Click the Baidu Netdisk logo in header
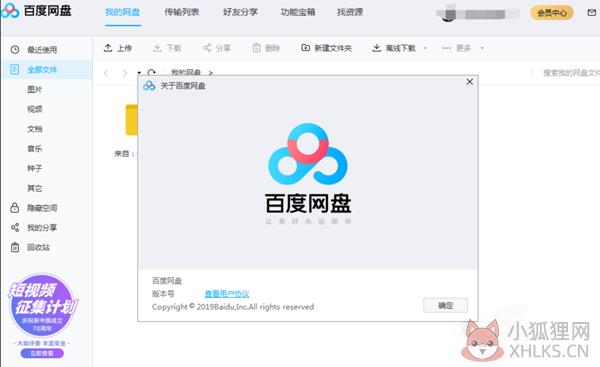The height and width of the screenshot is (367, 600). point(36,11)
